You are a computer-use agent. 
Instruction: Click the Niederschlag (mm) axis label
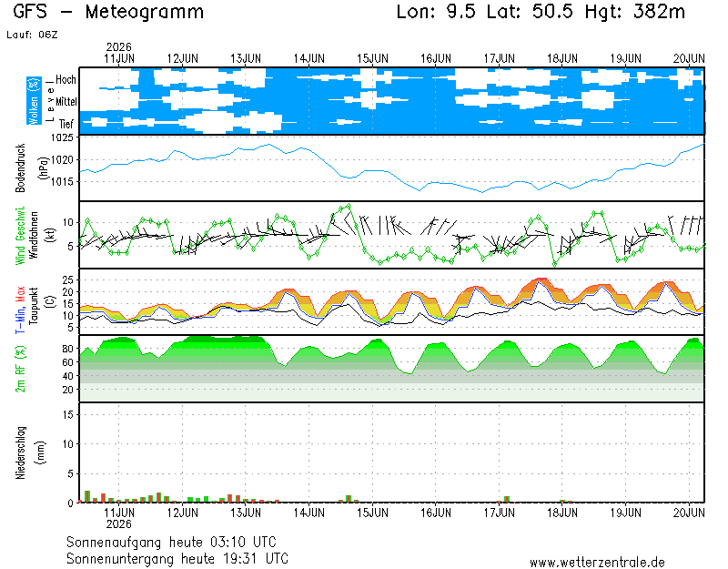(30, 452)
